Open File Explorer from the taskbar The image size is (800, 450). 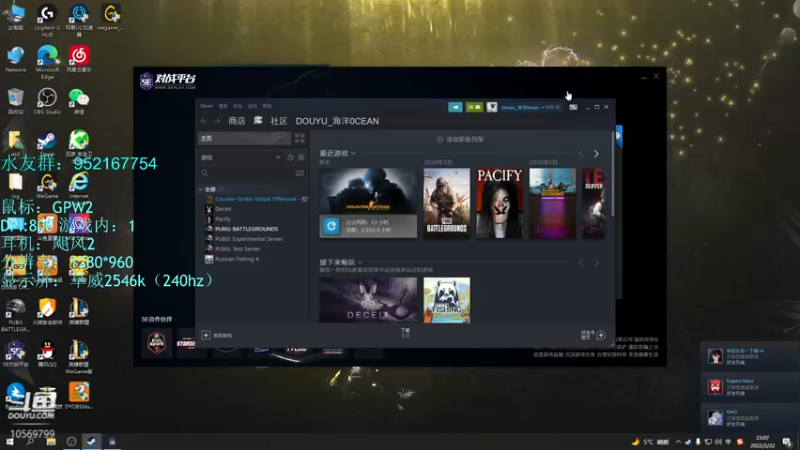point(51,442)
